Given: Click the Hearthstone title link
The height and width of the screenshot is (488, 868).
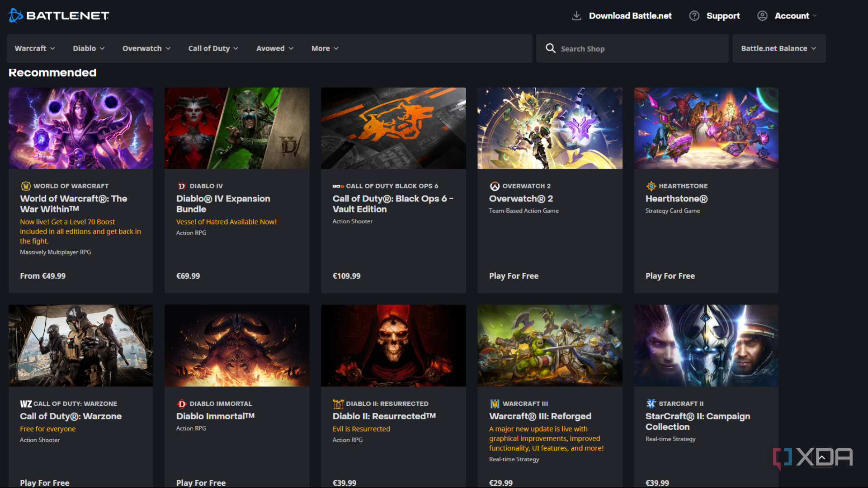Looking at the screenshot, I should pos(676,199).
